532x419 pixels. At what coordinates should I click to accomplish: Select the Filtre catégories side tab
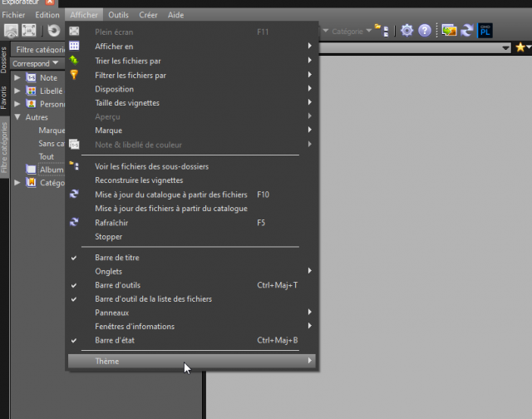4,148
